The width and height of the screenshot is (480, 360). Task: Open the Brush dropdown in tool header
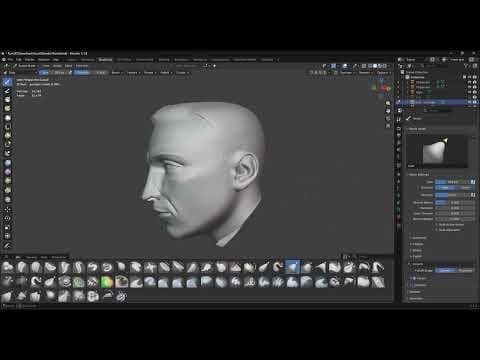tap(116, 72)
